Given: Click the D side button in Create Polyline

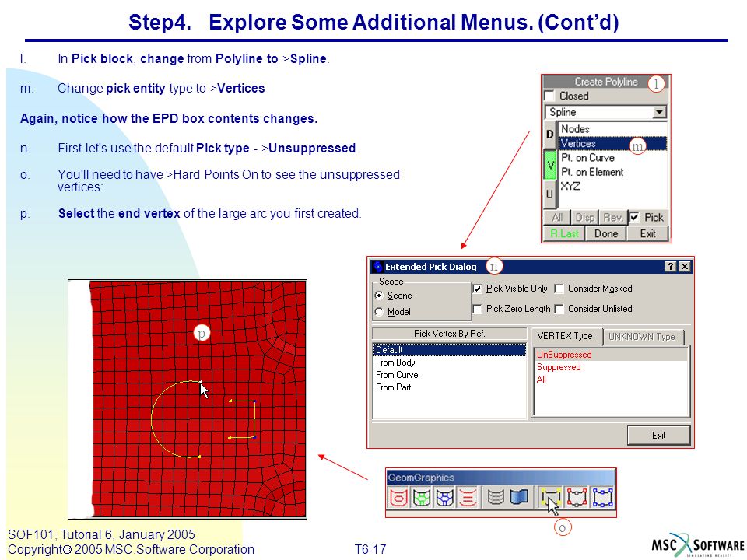Looking at the screenshot, I should (x=550, y=135).
